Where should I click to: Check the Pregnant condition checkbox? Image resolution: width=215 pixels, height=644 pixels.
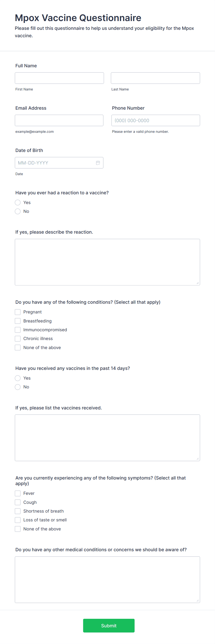point(18,312)
